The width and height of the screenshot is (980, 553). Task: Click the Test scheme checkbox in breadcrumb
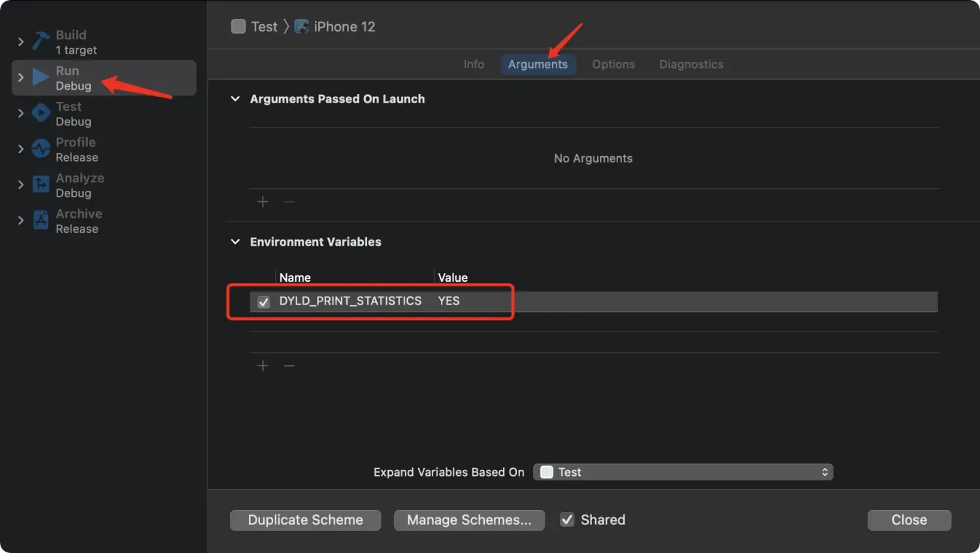coord(238,27)
